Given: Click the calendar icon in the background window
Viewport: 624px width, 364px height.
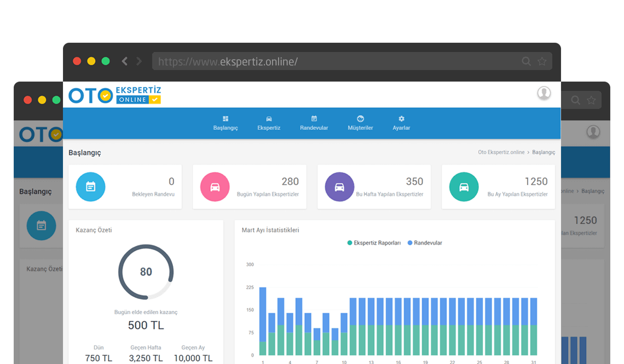Looking at the screenshot, I should tap(42, 226).
